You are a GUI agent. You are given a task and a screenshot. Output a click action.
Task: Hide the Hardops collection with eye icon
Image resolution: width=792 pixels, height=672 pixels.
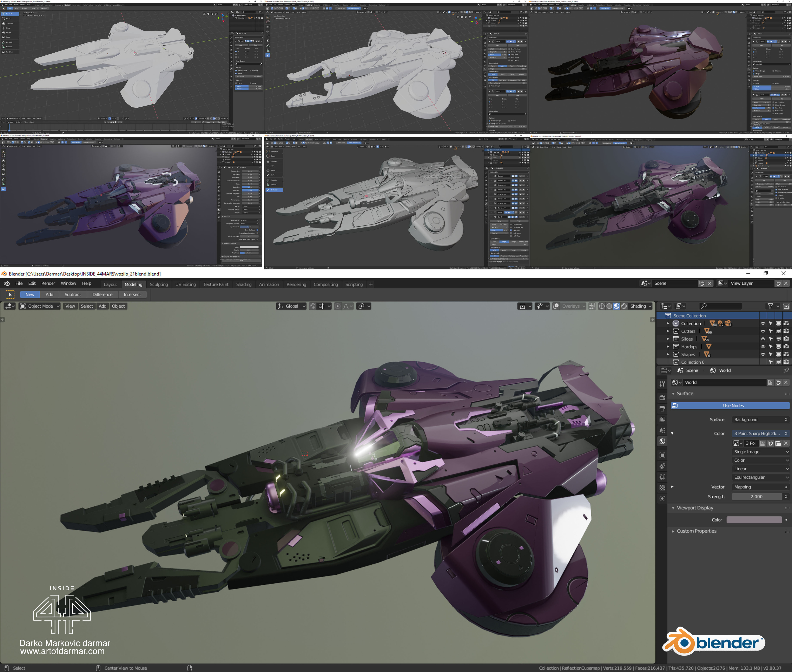763,347
